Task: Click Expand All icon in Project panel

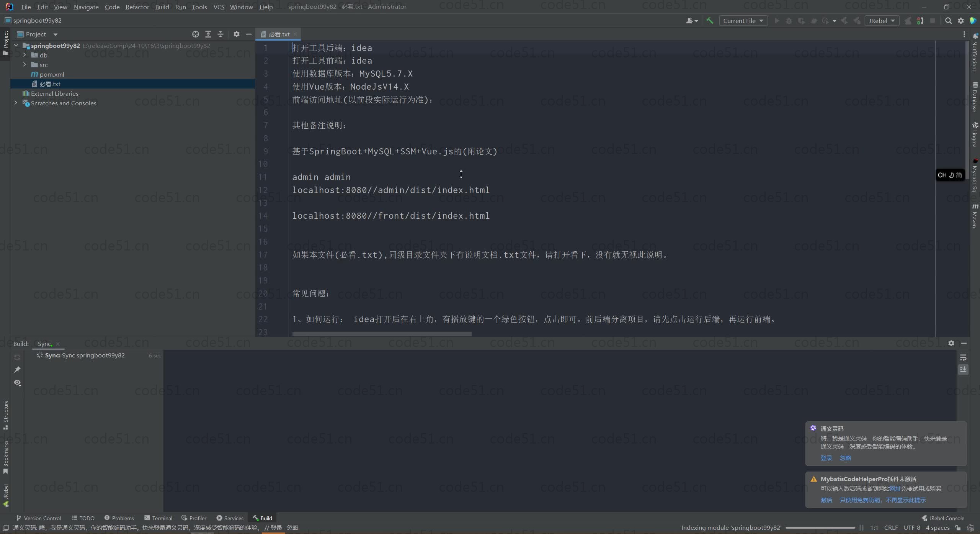Action: pyautogui.click(x=208, y=34)
